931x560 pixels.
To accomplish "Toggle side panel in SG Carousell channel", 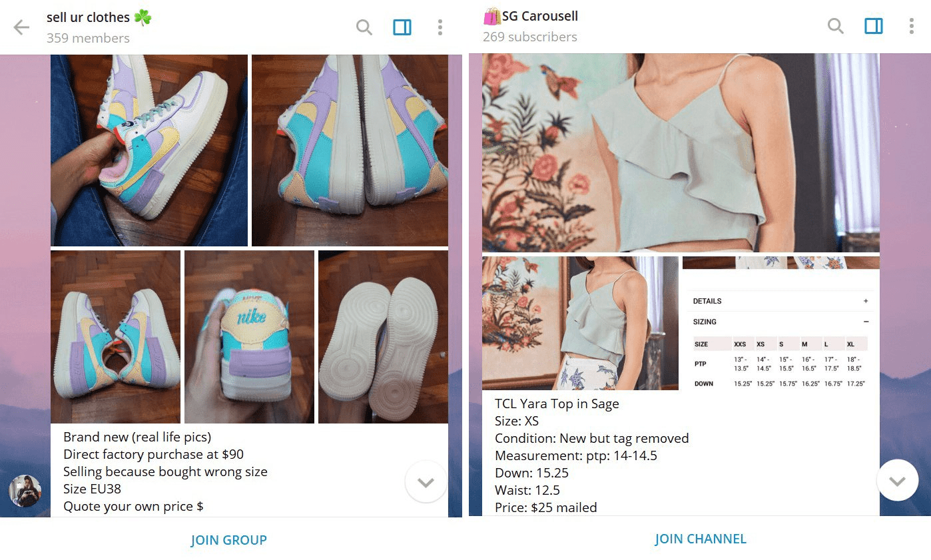I will (x=873, y=26).
